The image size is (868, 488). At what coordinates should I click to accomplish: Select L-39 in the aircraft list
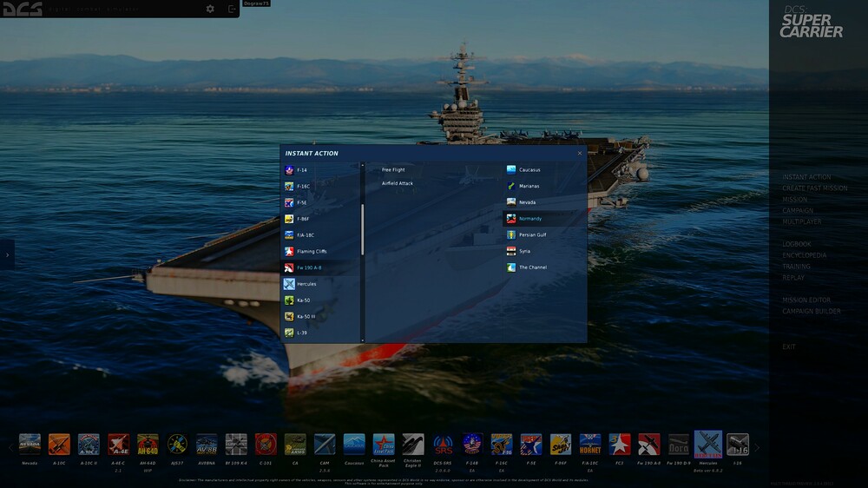pos(320,333)
